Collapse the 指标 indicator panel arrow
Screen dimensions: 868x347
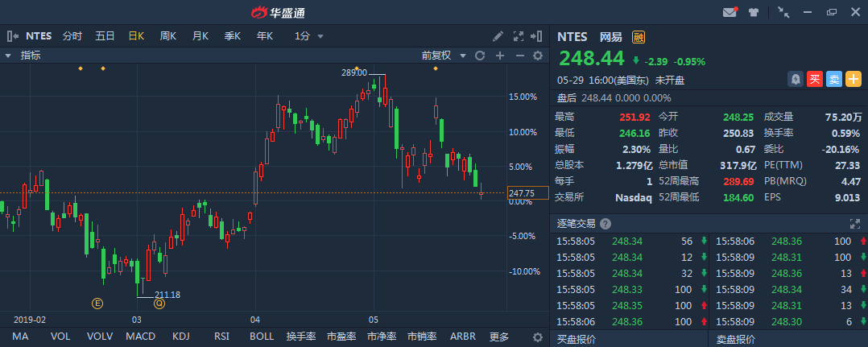point(8,56)
